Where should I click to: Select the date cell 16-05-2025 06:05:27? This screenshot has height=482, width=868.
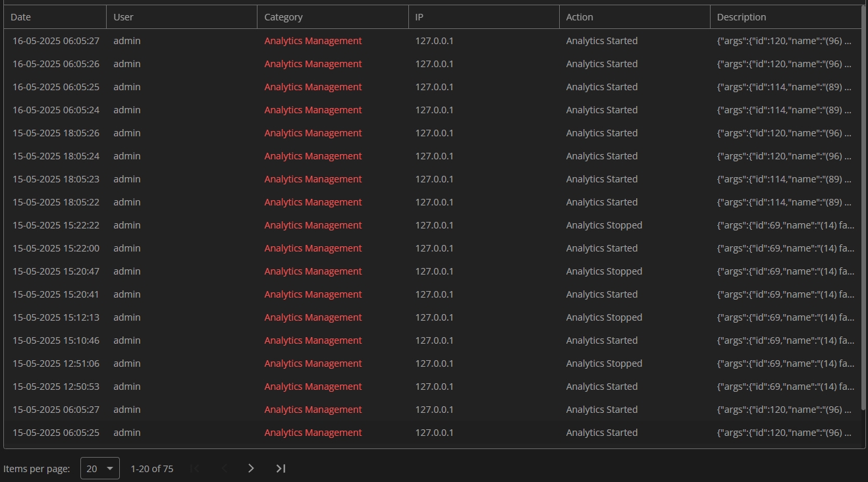point(56,41)
